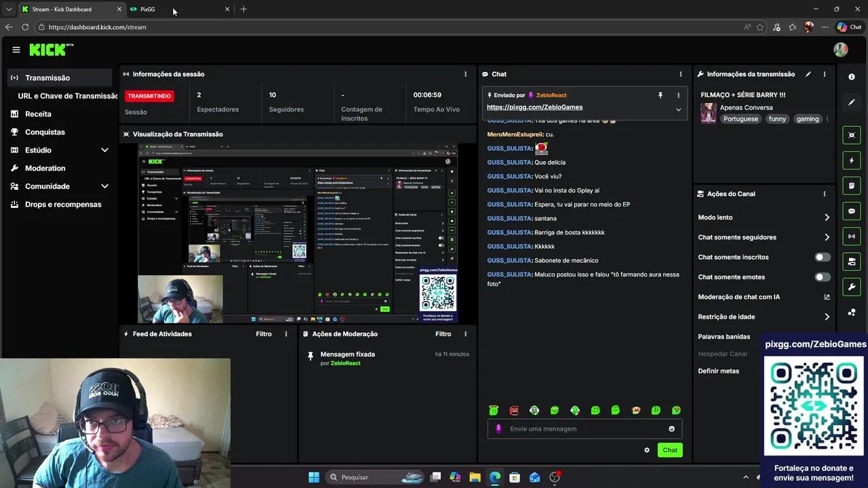868x488 pixels.
Task: Click the three-dots cluster icon in right sidebar
Action: 852,312
